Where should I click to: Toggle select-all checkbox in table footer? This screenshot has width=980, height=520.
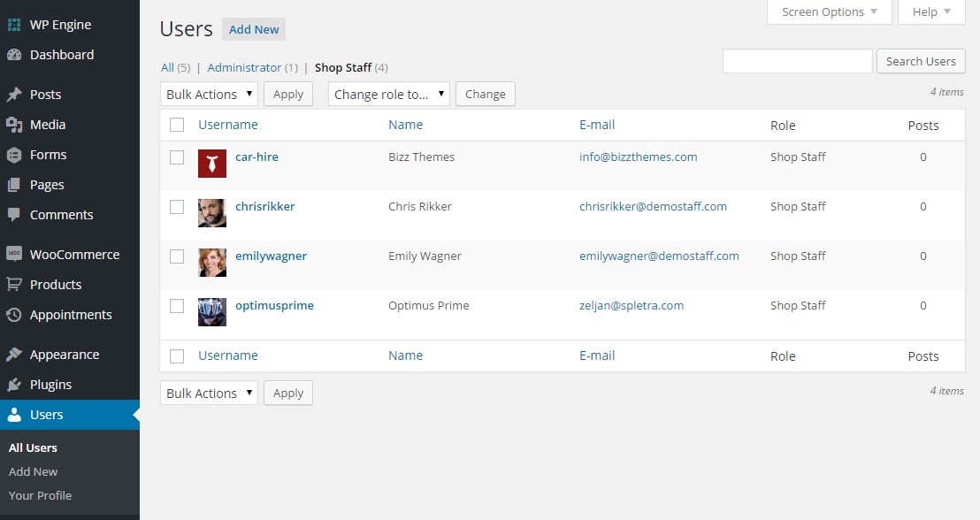[177, 356]
